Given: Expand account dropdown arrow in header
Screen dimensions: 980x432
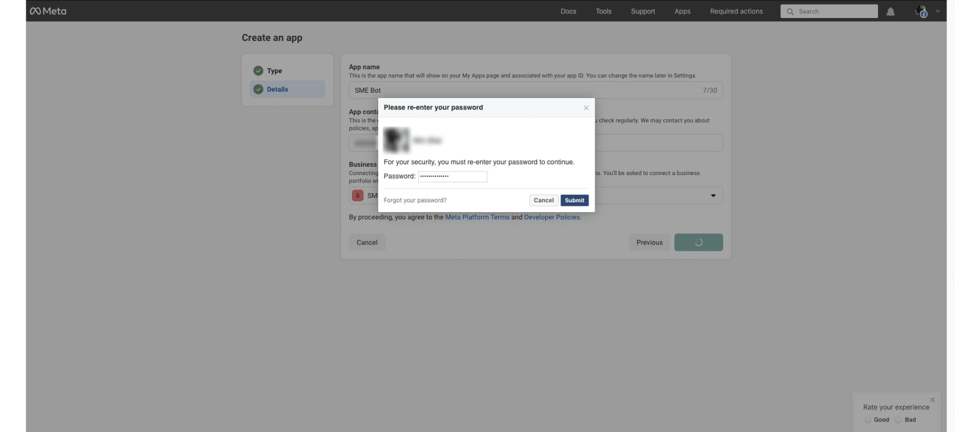Looking at the screenshot, I should tap(937, 11).
